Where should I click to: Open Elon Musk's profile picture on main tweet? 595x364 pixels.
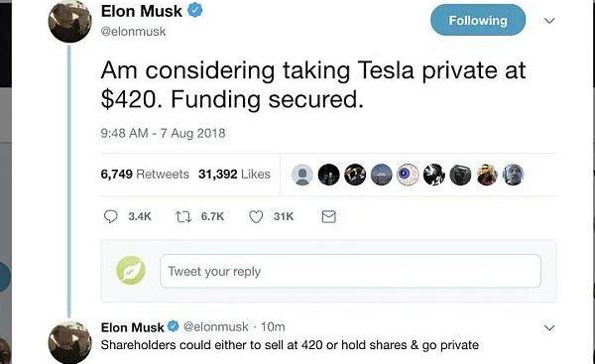[x=69, y=21]
